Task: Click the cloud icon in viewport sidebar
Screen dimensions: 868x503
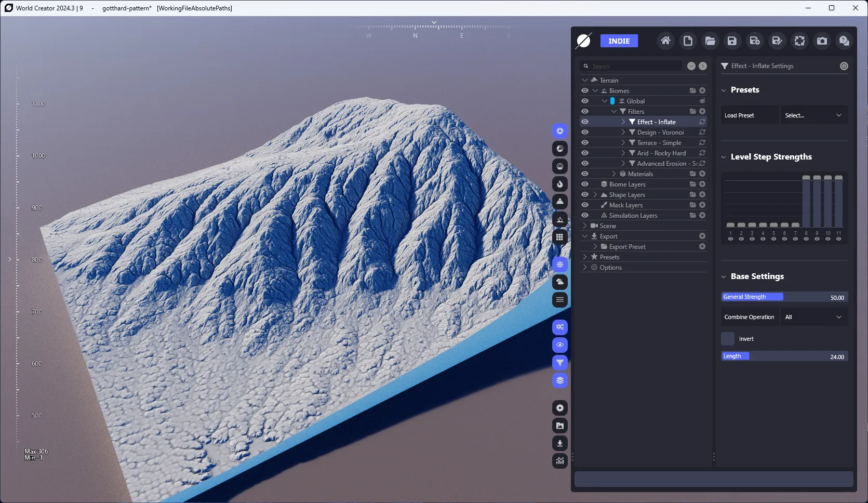Action: click(560, 282)
